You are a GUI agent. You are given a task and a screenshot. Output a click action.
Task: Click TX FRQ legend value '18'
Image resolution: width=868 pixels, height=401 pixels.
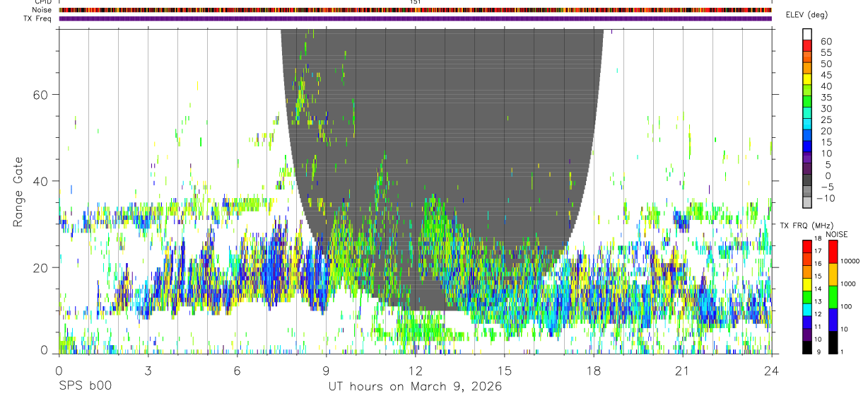816,239
